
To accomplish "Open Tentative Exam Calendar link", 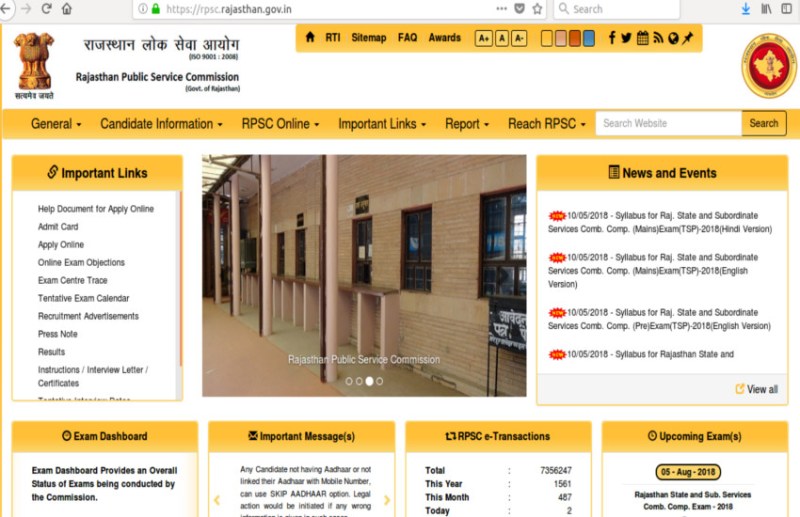I will point(83,298).
